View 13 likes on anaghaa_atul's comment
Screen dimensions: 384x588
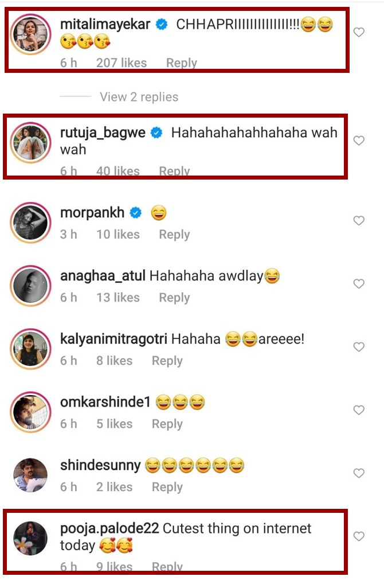pos(118,298)
